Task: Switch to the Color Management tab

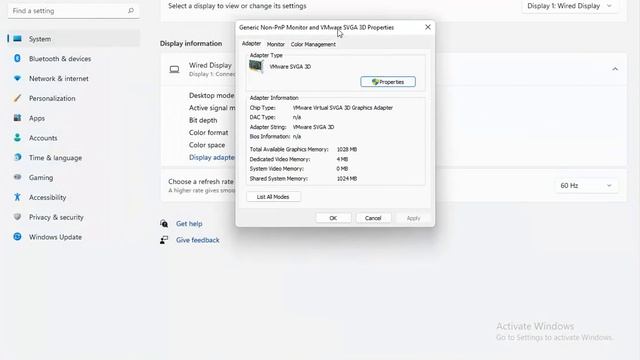Action: pyautogui.click(x=313, y=44)
